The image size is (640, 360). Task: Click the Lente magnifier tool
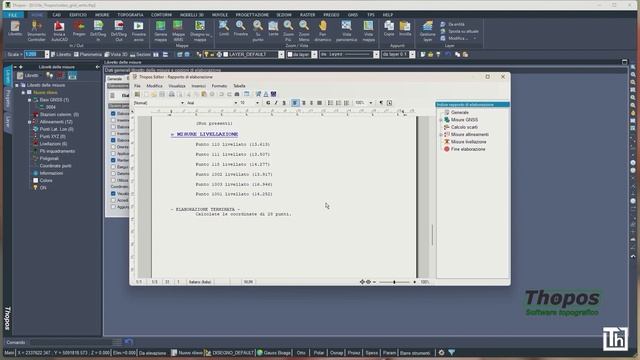pyautogui.click(x=273, y=29)
